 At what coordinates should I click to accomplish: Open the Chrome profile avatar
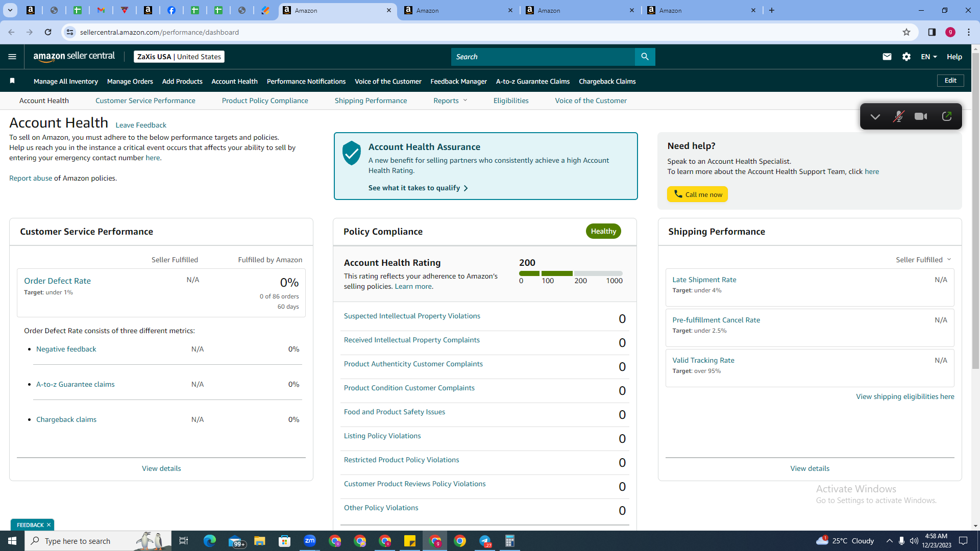point(950,32)
